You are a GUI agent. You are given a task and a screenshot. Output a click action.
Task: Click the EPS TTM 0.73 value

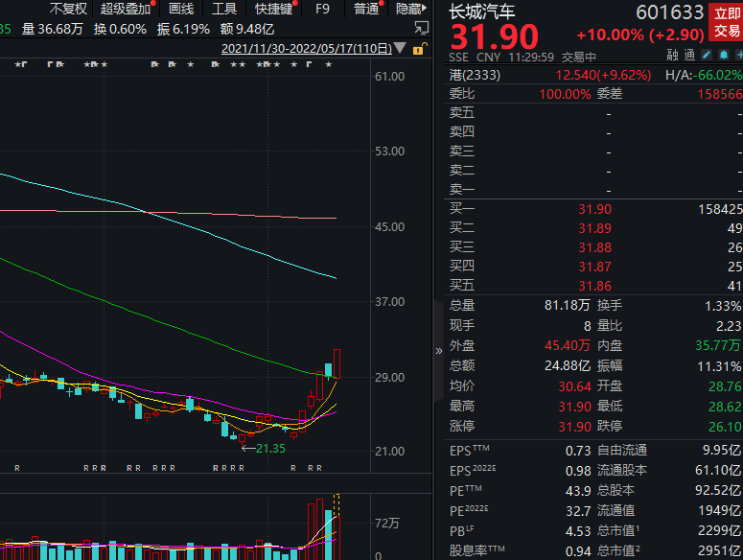pos(578,451)
